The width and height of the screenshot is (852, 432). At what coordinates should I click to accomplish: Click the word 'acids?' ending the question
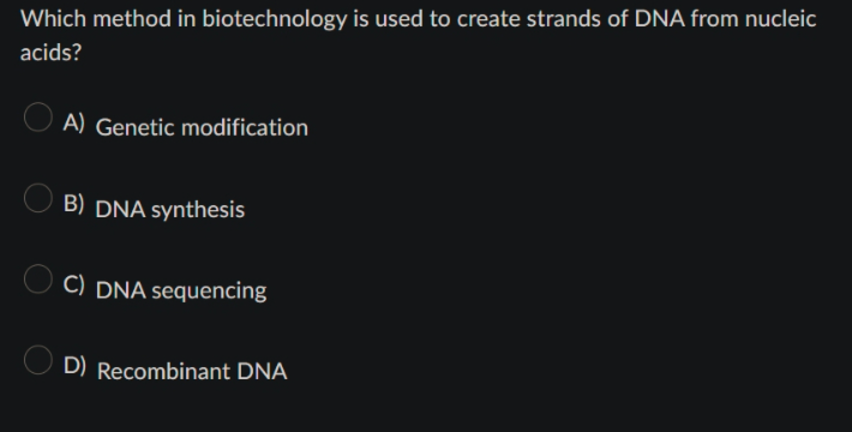pyautogui.click(x=51, y=53)
